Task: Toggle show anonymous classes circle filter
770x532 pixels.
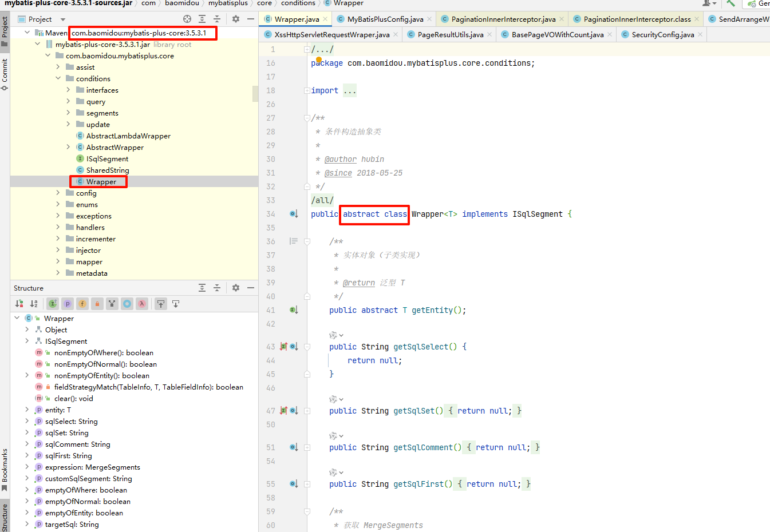Action: [x=127, y=304]
